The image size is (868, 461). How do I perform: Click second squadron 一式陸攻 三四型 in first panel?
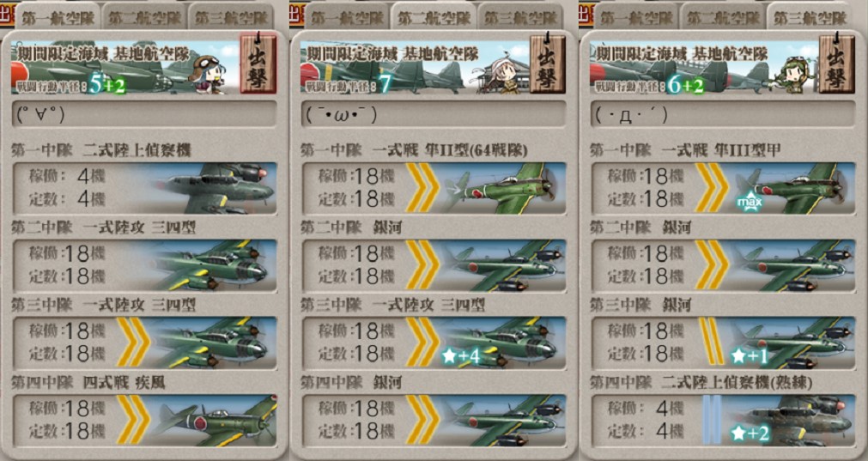[144, 265]
